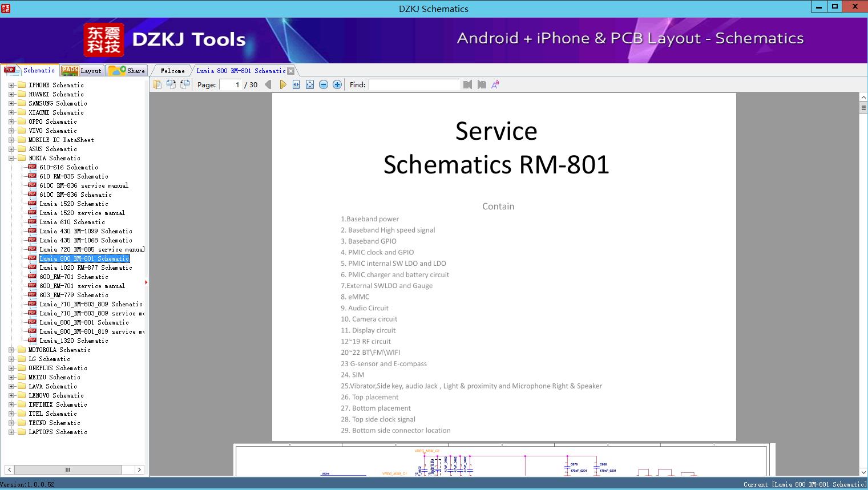Open Lumia 435 RM-1068 Schematic
This screenshot has height=490, width=868.
click(x=86, y=240)
